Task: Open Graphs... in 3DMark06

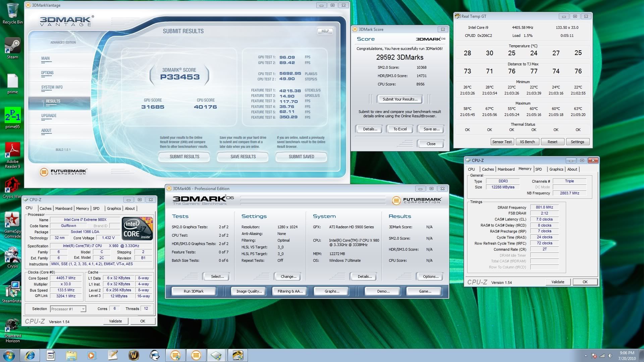Action: [x=332, y=291]
